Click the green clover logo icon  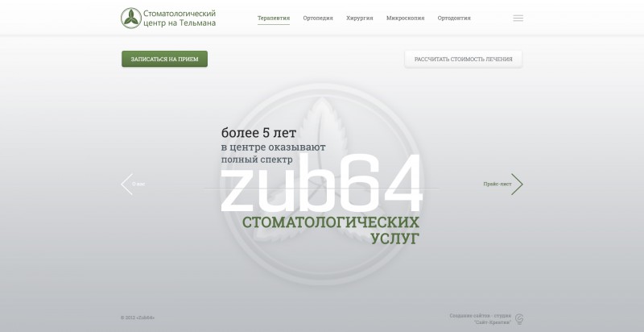tap(131, 18)
